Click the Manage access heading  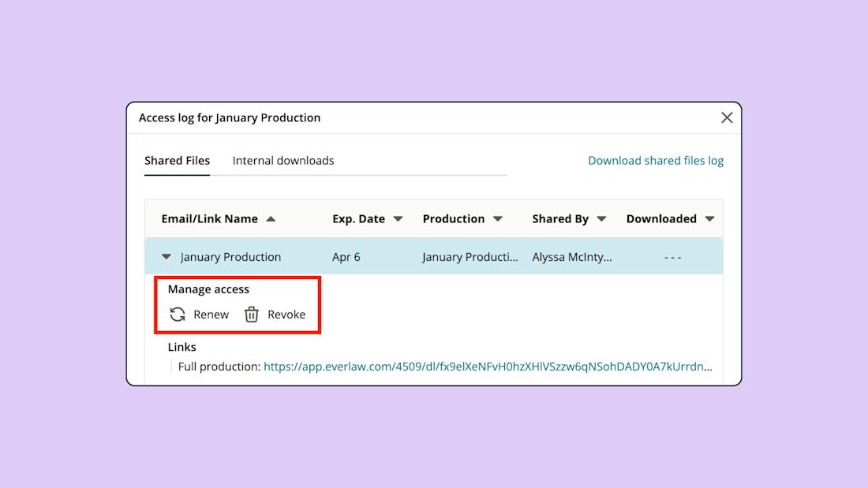pos(208,289)
